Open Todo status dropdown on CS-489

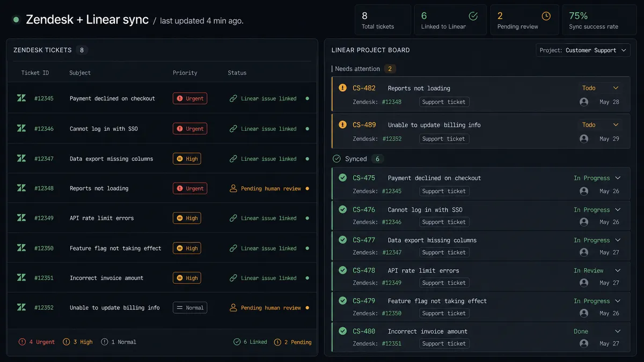pyautogui.click(x=601, y=124)
